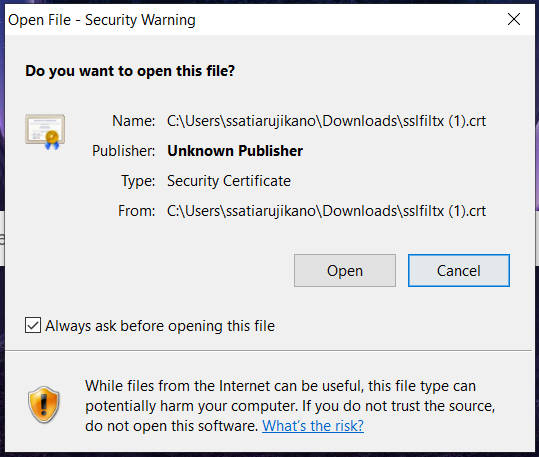Click the 'Type:' field label
Viewport: 539px width, 457px height.
[x=138, y=181]
